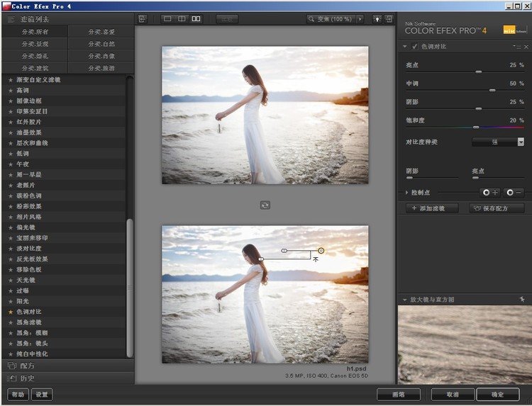Viewport: 532px width, 406px height.
Task: Collapse the 色调对比 filter section
Action: pyautogui.click(x=405, y=47)
